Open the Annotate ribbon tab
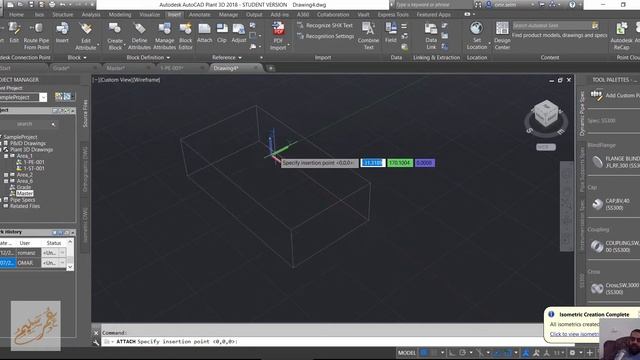The image size is (640, 360). click(x=200, y=14)
